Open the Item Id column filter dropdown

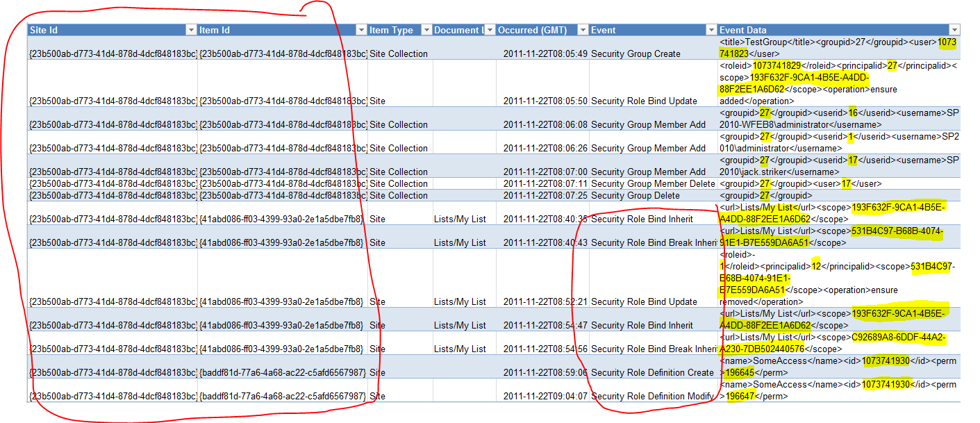(x=360, y=31)
